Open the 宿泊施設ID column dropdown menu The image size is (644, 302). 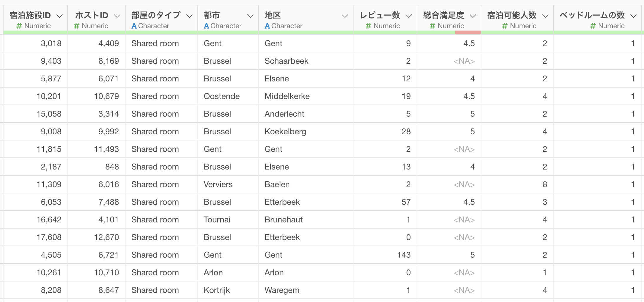point(60,16)
